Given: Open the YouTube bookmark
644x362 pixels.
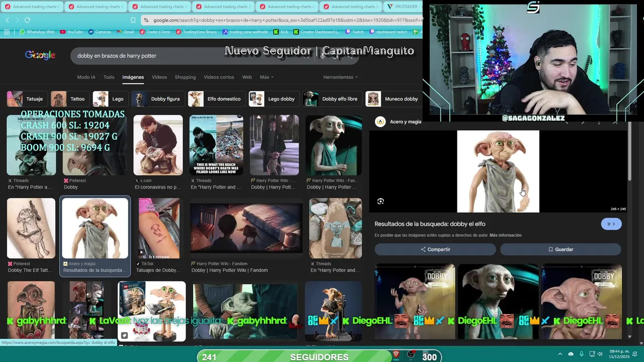Looking at the screenshot, I should coord(71,32).
